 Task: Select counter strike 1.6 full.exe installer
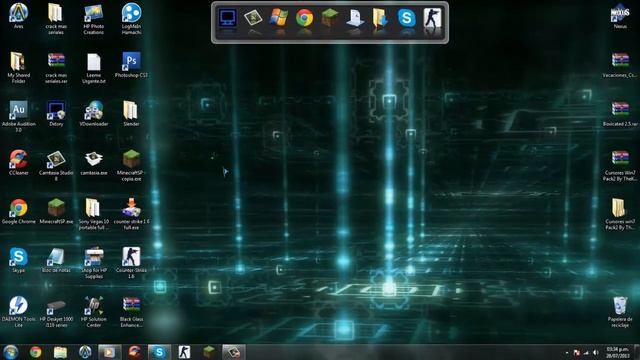pyautogui.click(x=131, y=214)
